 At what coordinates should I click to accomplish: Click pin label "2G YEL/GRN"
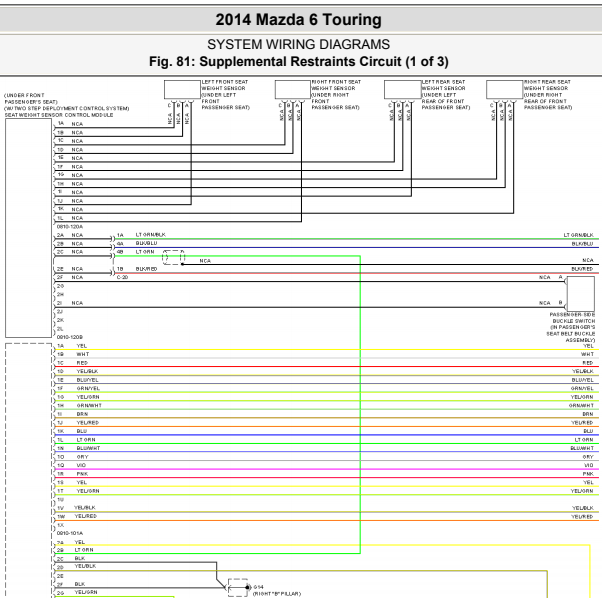[x=77, y=592]
